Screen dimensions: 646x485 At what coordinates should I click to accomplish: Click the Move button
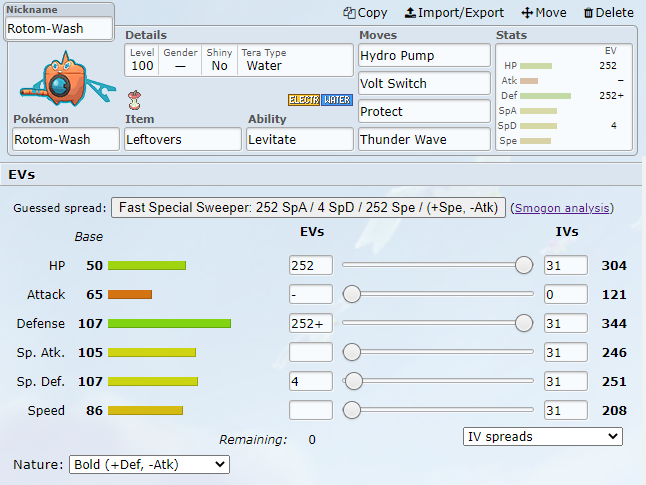click(544, 13)
